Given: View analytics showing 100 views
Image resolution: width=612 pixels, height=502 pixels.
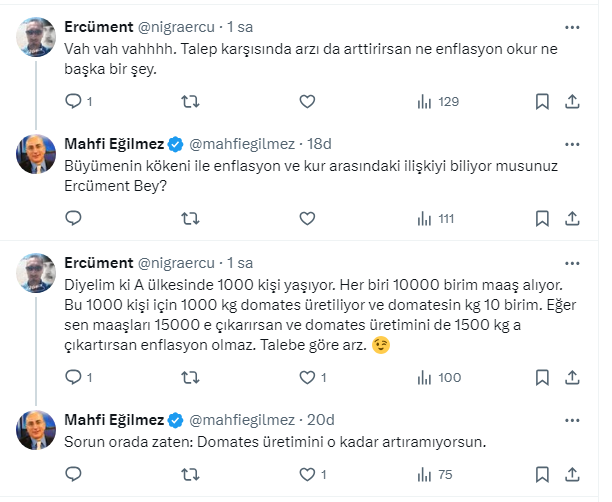Looking at the screenshot, I should pyautogui.click(x=437, y=377).
